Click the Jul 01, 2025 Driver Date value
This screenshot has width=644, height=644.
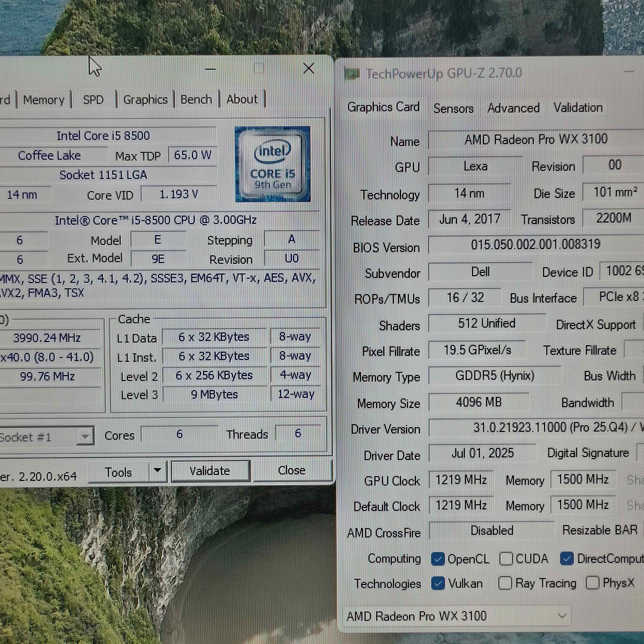[x=482, y=453]
